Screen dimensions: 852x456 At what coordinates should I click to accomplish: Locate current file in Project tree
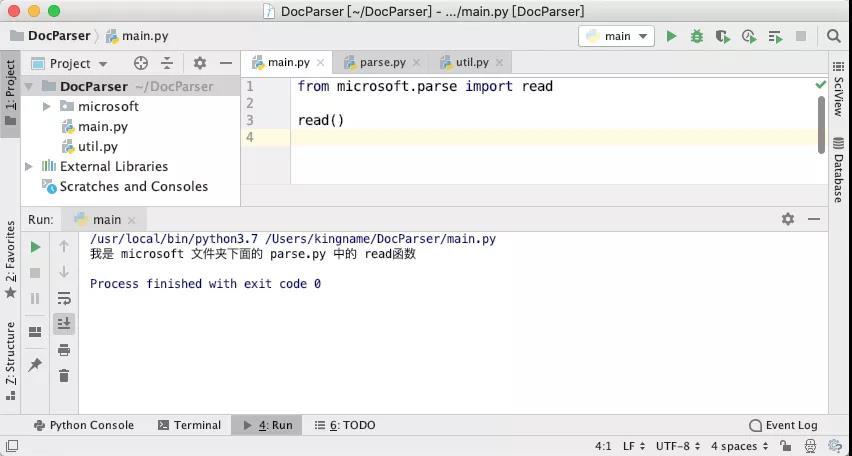pos(141,64)
